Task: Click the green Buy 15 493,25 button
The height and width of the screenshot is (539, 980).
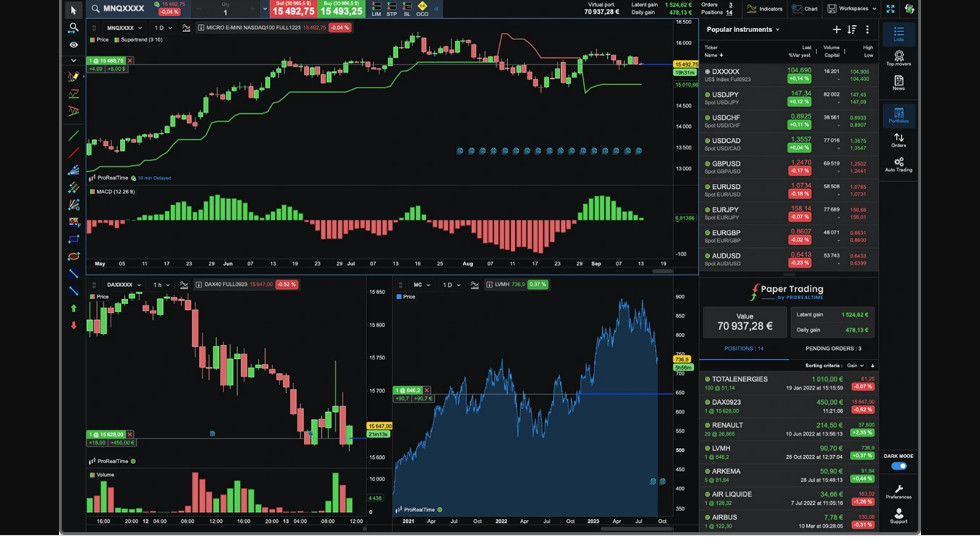Action: (x=342, y=9)
